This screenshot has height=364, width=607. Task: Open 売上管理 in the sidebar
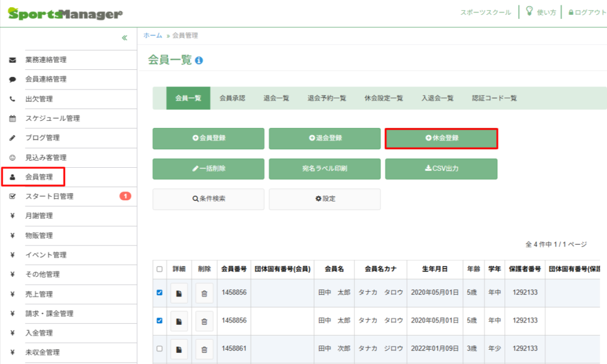click(x=39, y=294)
